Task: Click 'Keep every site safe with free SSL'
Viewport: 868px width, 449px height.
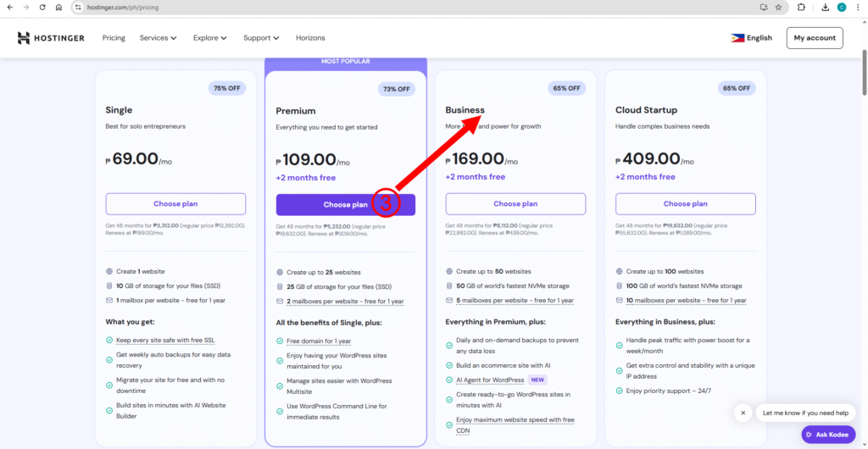Action: tap(166, 341)
